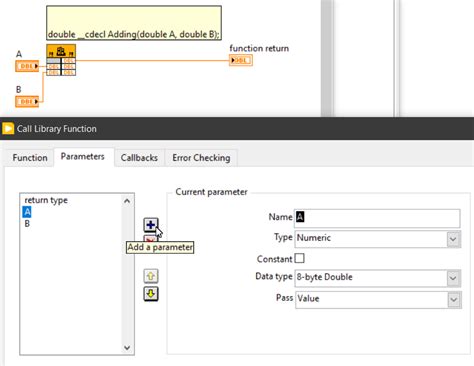Select the Call Library Function node on the diagram
Viewport: 474px width, 366px height.
click(61, 60)
